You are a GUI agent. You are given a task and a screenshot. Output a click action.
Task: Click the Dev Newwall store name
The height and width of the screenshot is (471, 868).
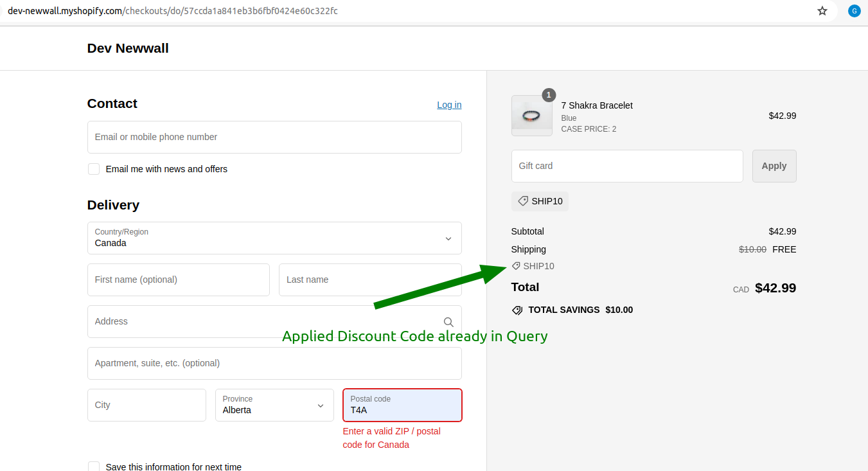[x=128, y=48]
